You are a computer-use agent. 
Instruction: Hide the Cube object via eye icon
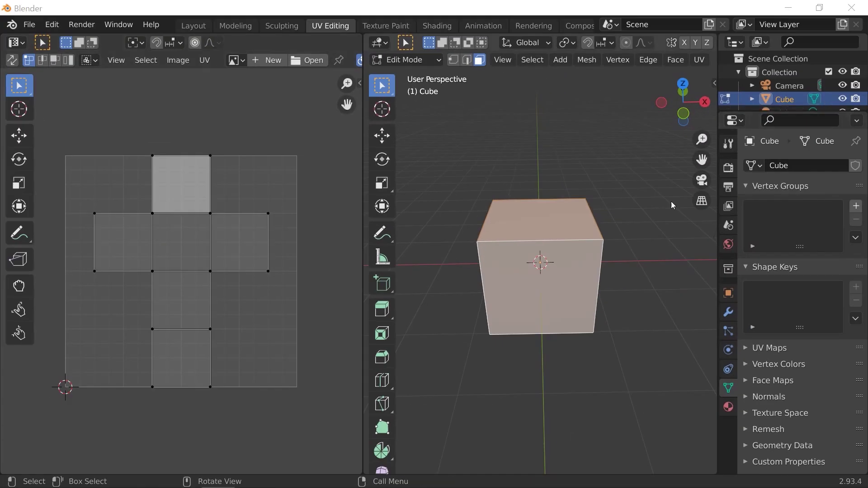point(842,99)
